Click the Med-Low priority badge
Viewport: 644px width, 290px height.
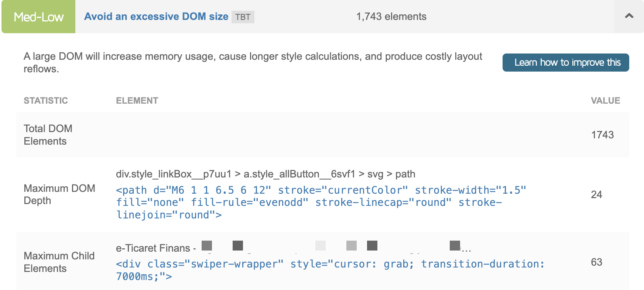(x=38, y=17)
